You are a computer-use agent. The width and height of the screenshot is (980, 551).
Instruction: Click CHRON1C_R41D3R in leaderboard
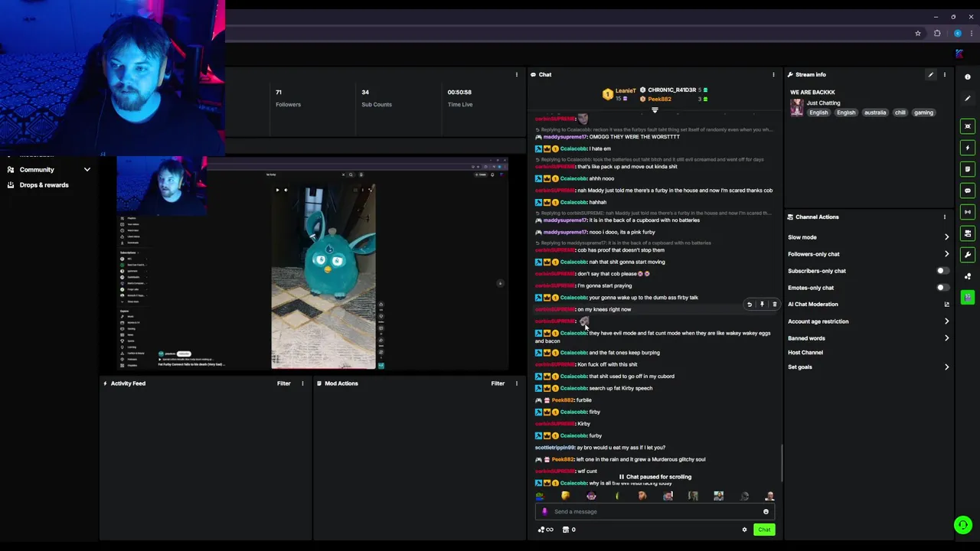click(x=671, y=90)
